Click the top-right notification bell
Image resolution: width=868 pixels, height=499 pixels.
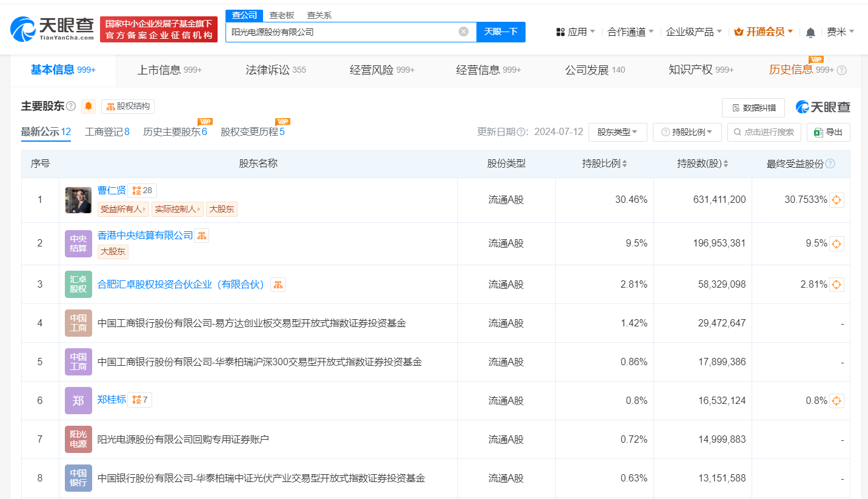pos(810,31)
